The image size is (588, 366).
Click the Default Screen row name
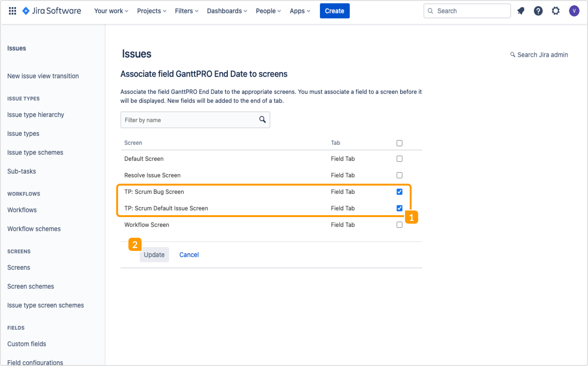[x=144, y=159]
